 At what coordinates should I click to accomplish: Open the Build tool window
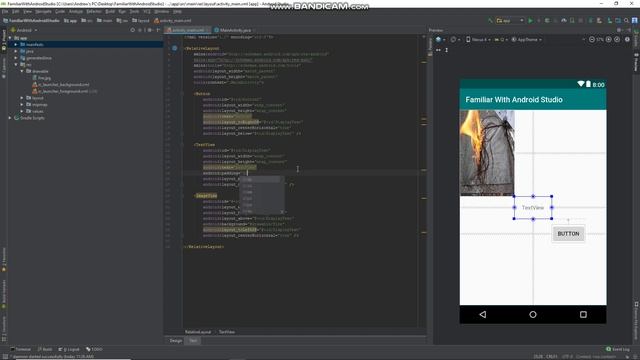[x=45, y=349]
